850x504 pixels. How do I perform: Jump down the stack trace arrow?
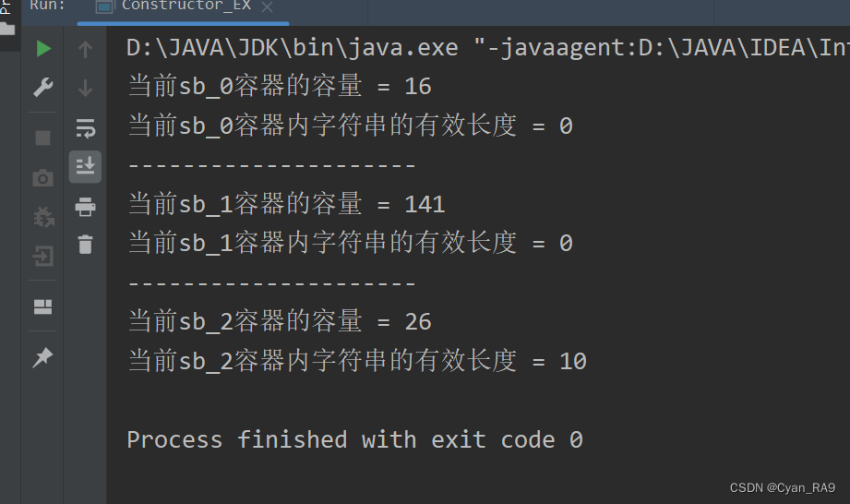[x=85, y=88]
